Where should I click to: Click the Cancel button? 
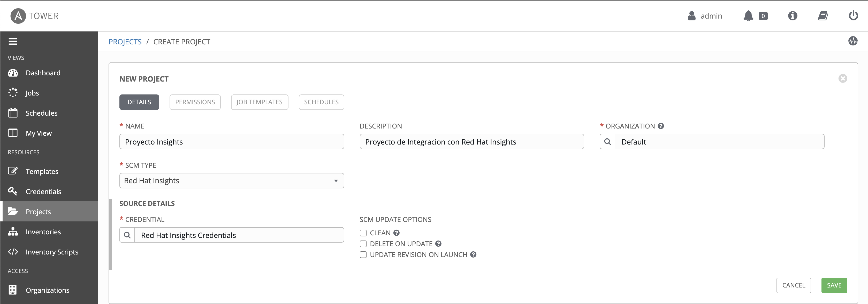click(x=794, y=285)
